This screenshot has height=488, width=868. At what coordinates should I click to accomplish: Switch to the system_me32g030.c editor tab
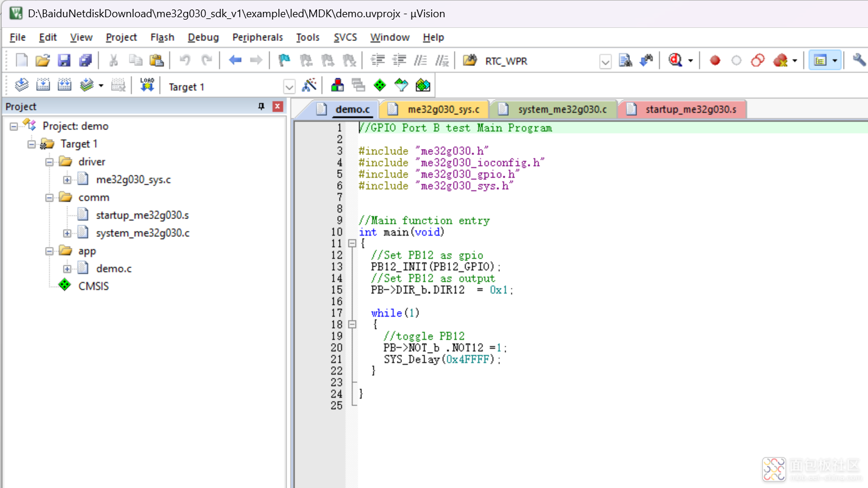click(x=554, y=109)
